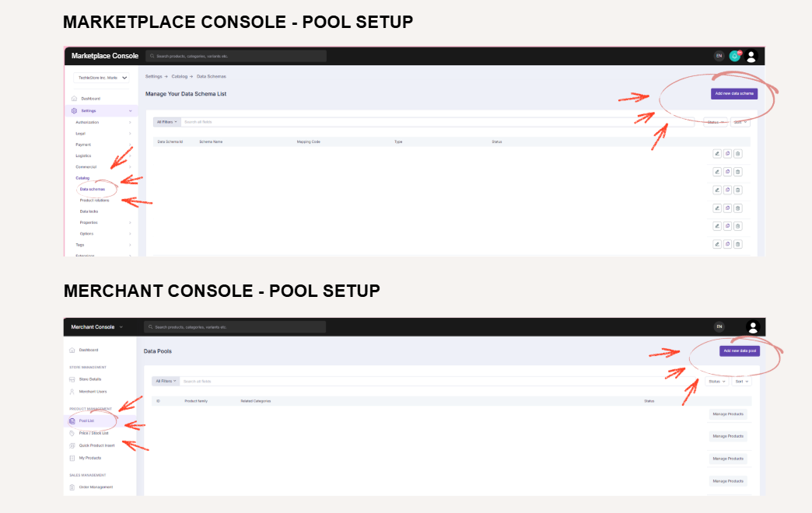Click Pool List icon in Merchant sidebar

point(72,421)
